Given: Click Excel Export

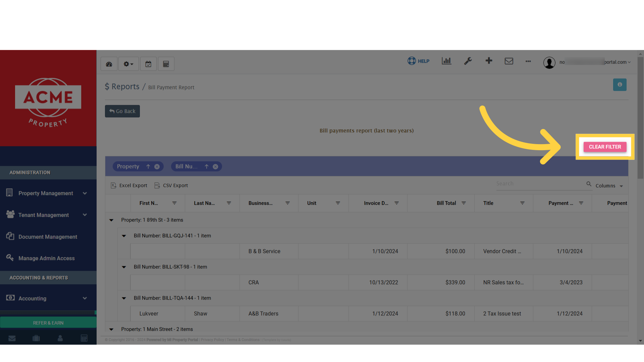Looking at the screenshot, I should pos(129,185).
